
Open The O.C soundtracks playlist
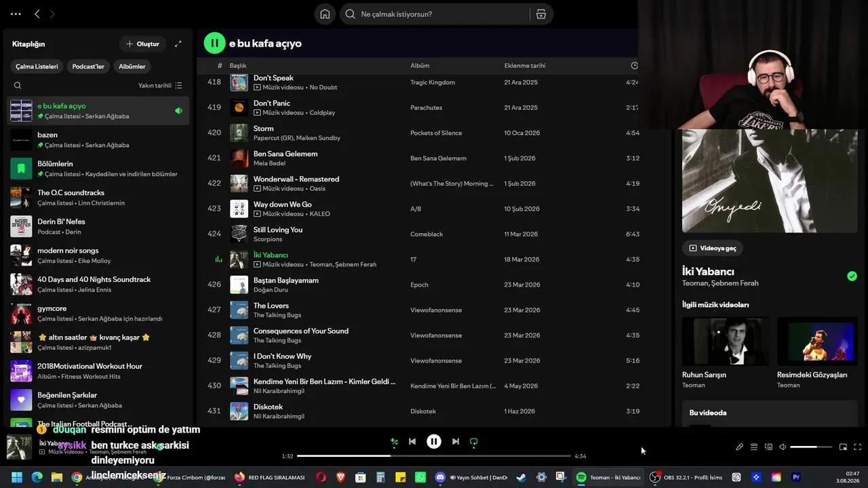pyautogui.click(x=98, y=198)
